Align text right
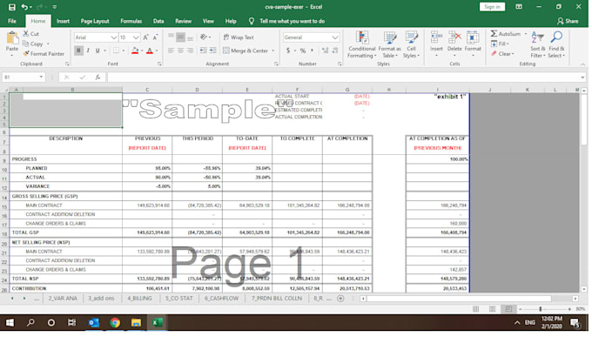Image resolution: width=592 pixels, height=364 pixels. point(190,51)
